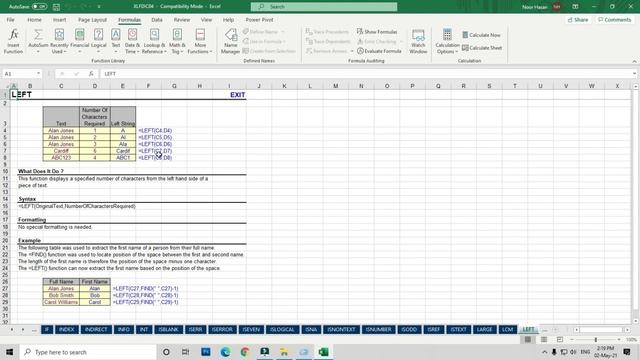Switch to Page Layout view in status bar
This screenshot has width=640, height=360.
(x=544, y=340)
